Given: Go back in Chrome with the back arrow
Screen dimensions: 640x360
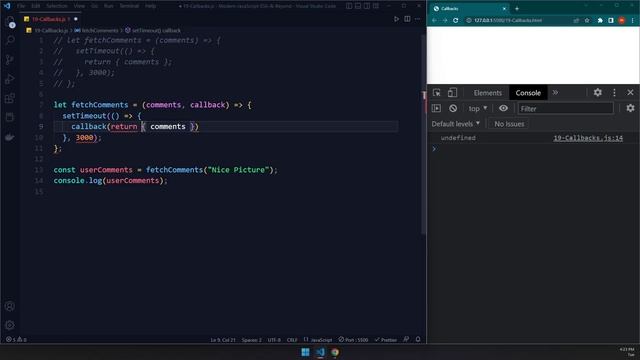Looking at the screenshot, I should point(434,20).
